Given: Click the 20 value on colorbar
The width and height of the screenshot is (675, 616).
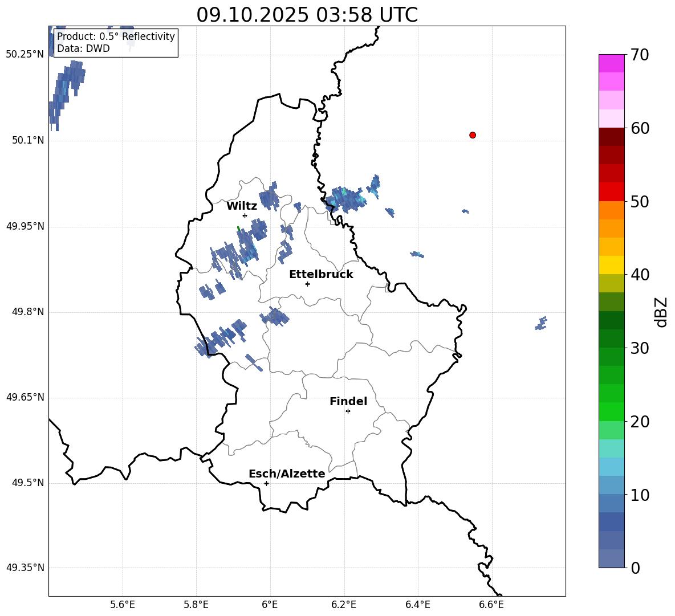Looking at the screenshot, I should coord(640,422).
